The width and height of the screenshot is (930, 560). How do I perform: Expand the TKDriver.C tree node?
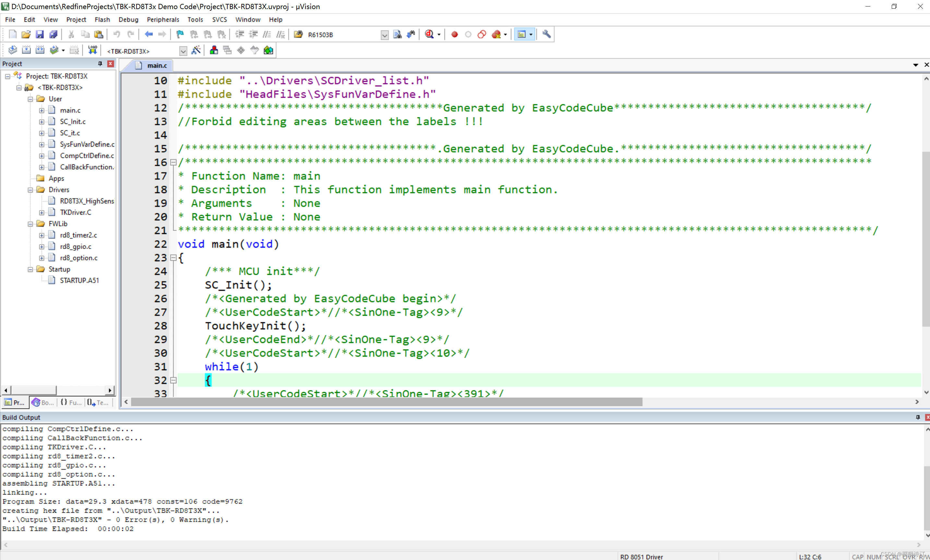coord(42,213)
